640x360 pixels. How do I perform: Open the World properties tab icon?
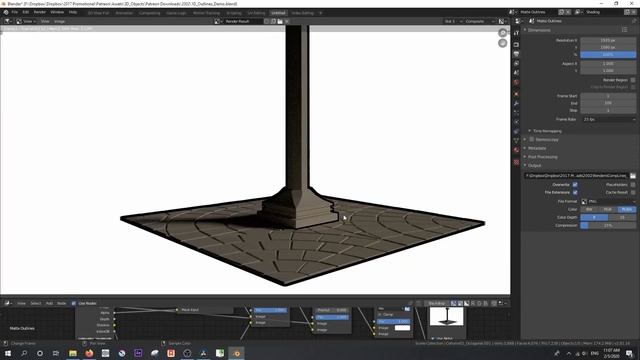click(516, 82)
